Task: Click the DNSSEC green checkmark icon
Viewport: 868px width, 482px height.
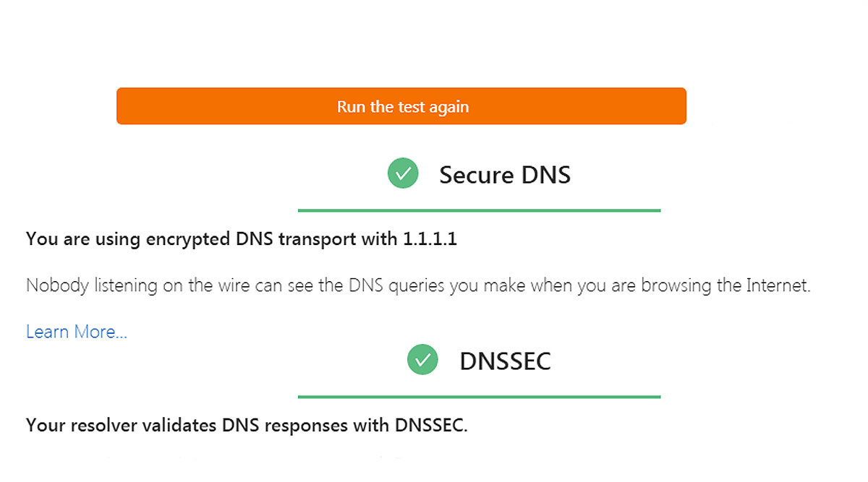Action: pyautogui.click(x=422, y=360)
